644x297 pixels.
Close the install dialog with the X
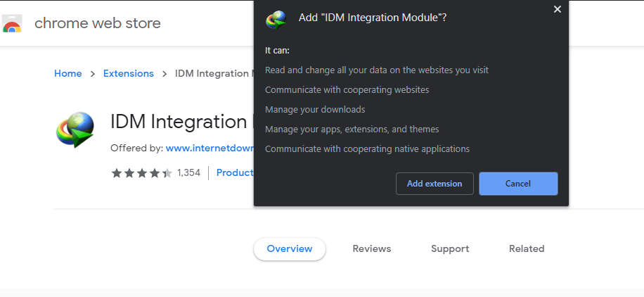tap(558, 9)
